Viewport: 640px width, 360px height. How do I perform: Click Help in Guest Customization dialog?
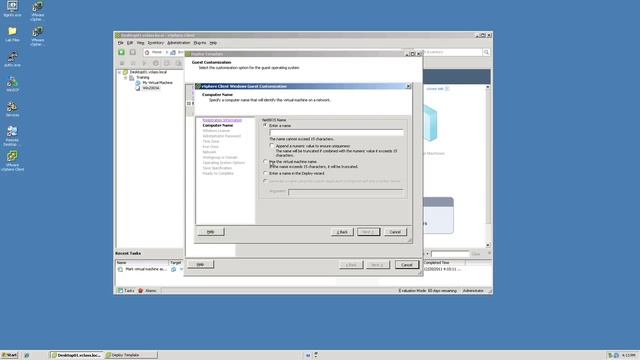point(211,232)
